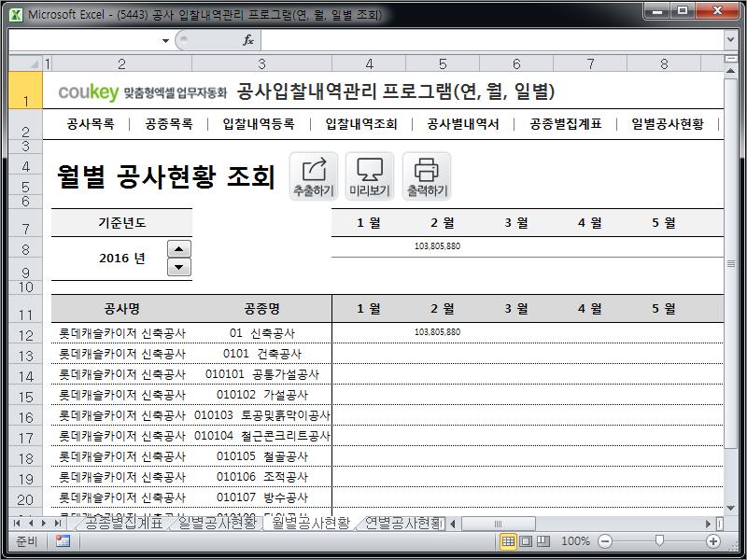Click the fx insert function icon
The height and width of the screenshot is (560, 747).
pyautogui.click(x=247, y=40)
